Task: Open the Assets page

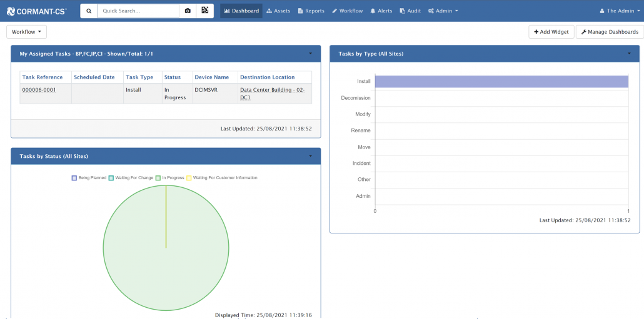Action: tap(278, 11)
